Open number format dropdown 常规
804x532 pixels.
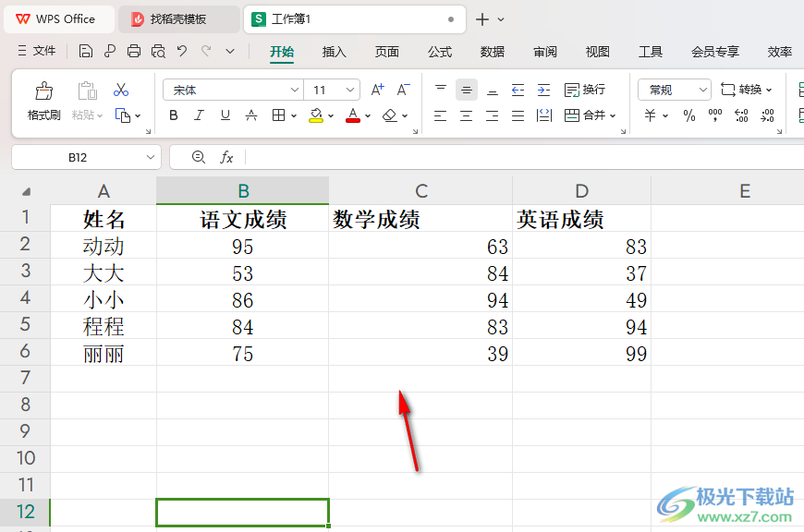pyautogui.click(x=702, y=90)
